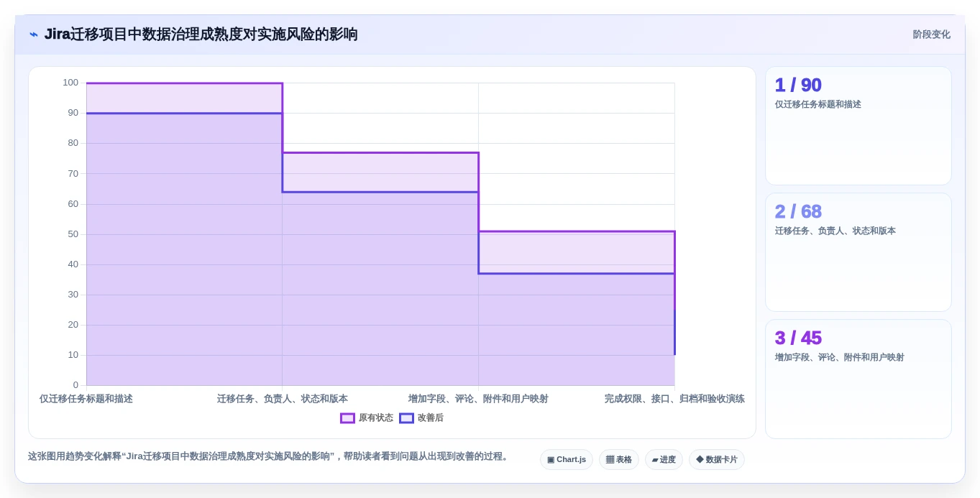Click the chart title Jira迁移项目中数据治理成熟度对实施风险的影响
980x498 pixels.
(x=201, y=34)
